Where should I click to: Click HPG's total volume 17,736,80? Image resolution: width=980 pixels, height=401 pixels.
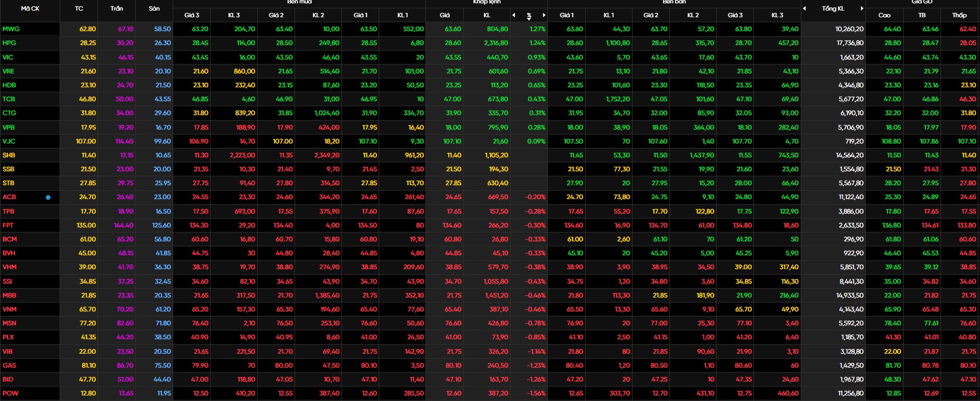tap(850, 43)
